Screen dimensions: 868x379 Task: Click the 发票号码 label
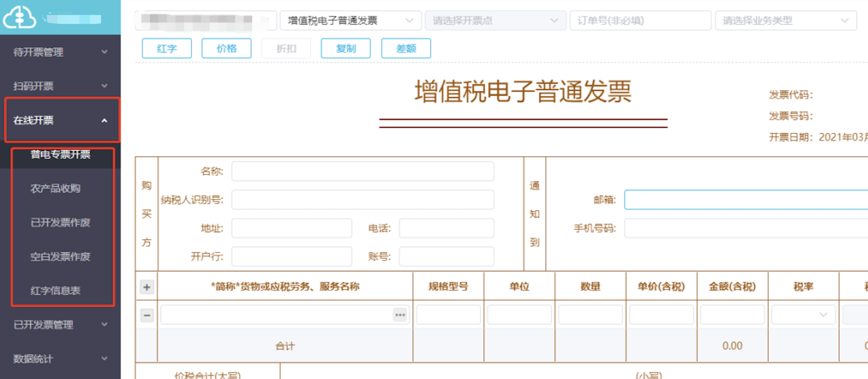point(790,116)
